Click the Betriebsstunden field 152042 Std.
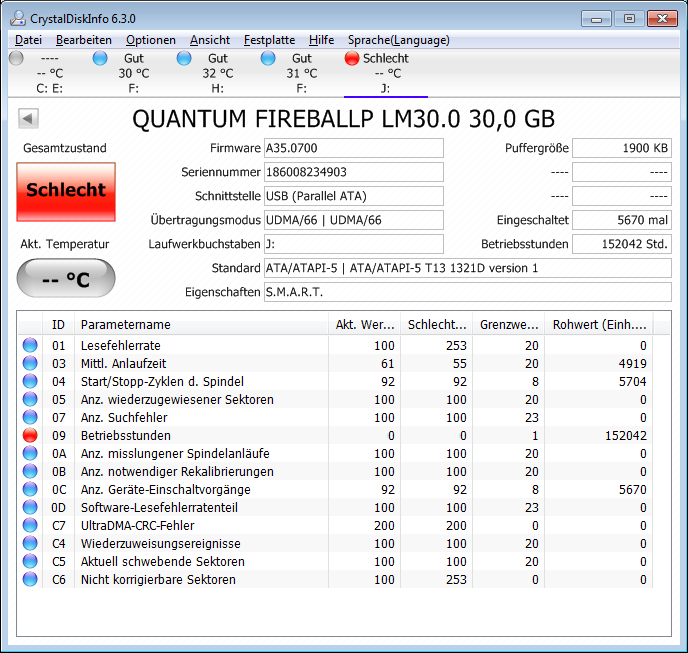This screenshot has width=688, height=653. coord(622,244)
